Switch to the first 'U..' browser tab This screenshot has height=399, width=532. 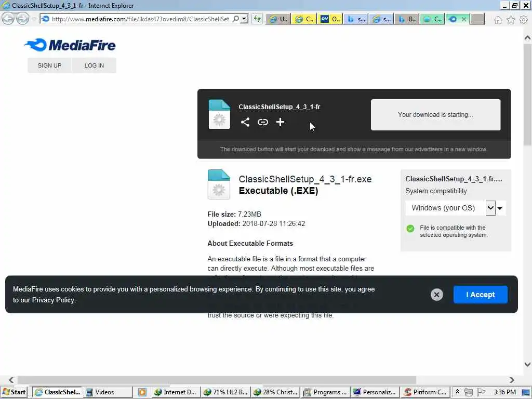click(x=278, y=19)
